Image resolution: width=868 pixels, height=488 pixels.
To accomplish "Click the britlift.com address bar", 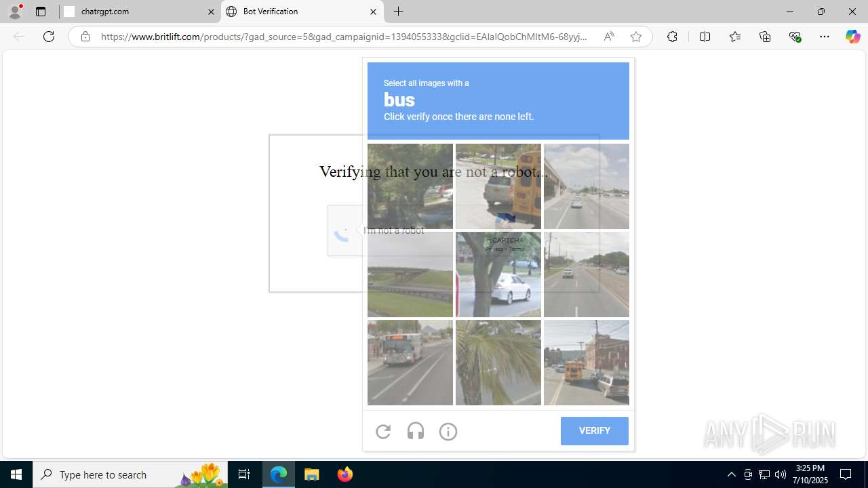I will pyautogui.click(x=344, y=37).
